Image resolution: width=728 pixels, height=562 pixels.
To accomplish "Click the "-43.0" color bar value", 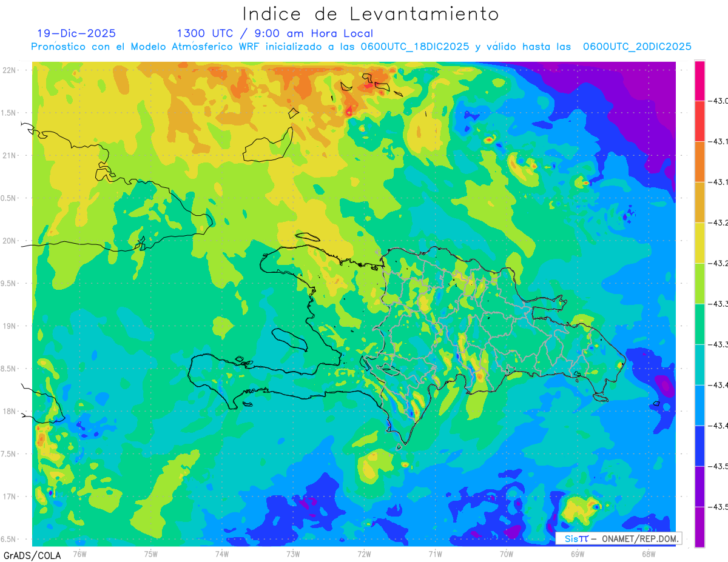I will [720, 101].
